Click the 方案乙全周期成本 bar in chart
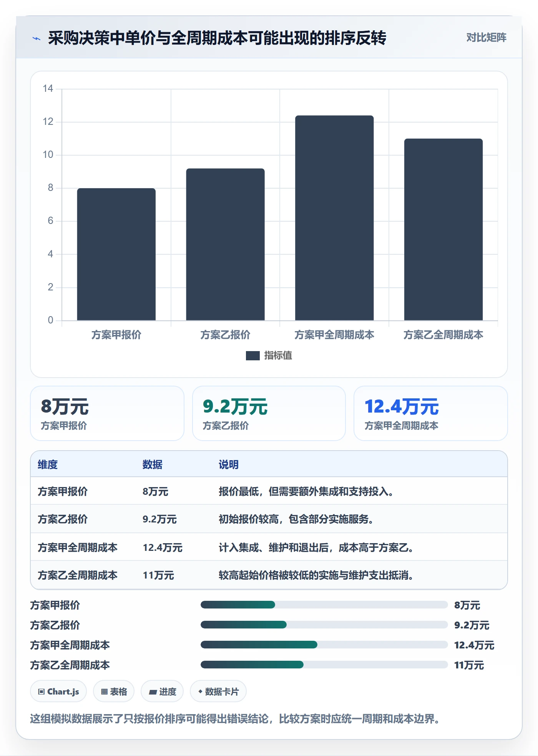Viewport: 538px width, 756px height. tap(443, 229)
